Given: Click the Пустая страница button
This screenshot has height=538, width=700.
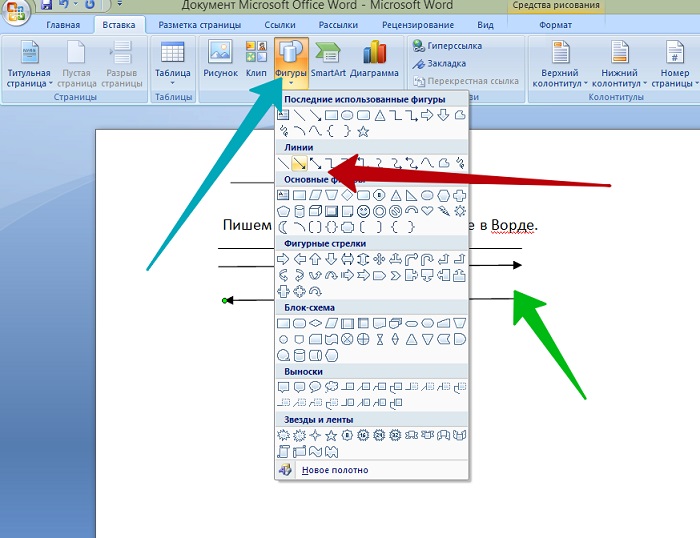Looking at the screenshot, I should [76, 63].
